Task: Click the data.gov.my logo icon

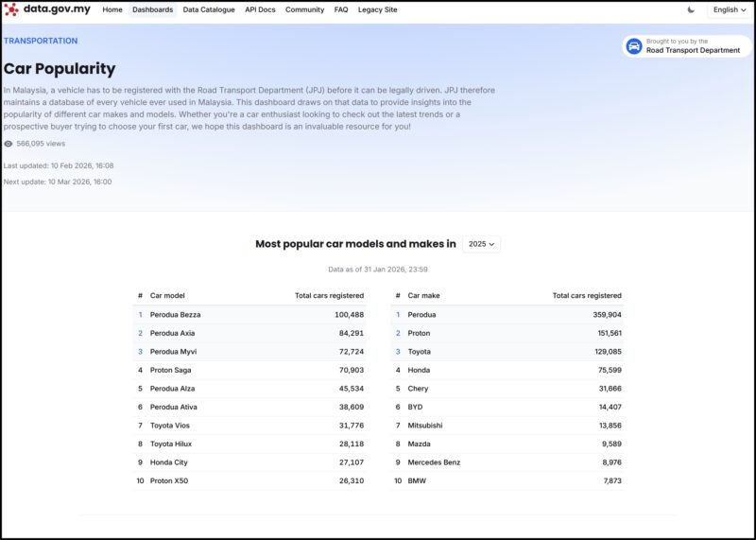Action: [11, 9]
